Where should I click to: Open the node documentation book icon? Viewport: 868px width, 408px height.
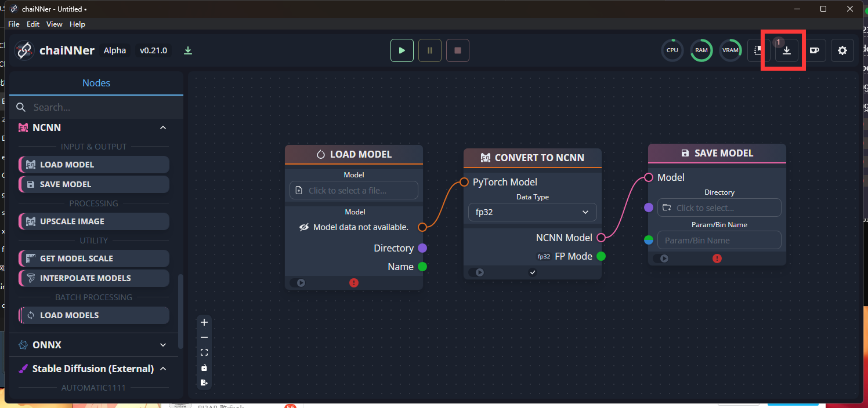(758, 50)
